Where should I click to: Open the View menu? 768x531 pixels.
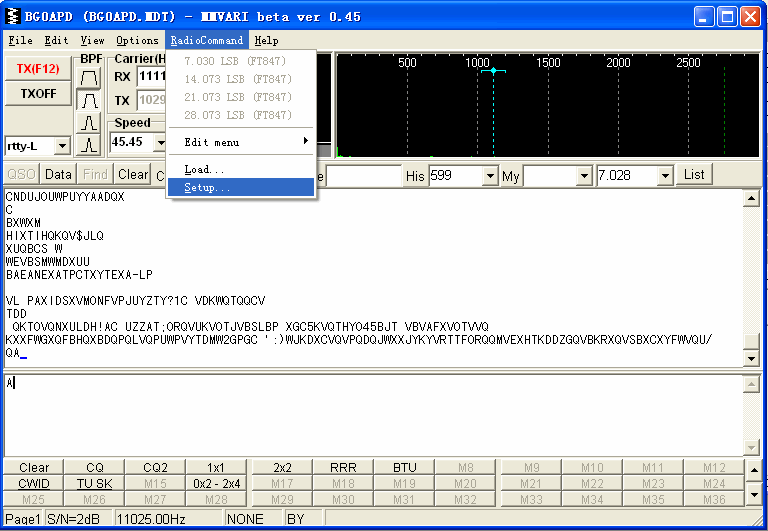(93, 40)
